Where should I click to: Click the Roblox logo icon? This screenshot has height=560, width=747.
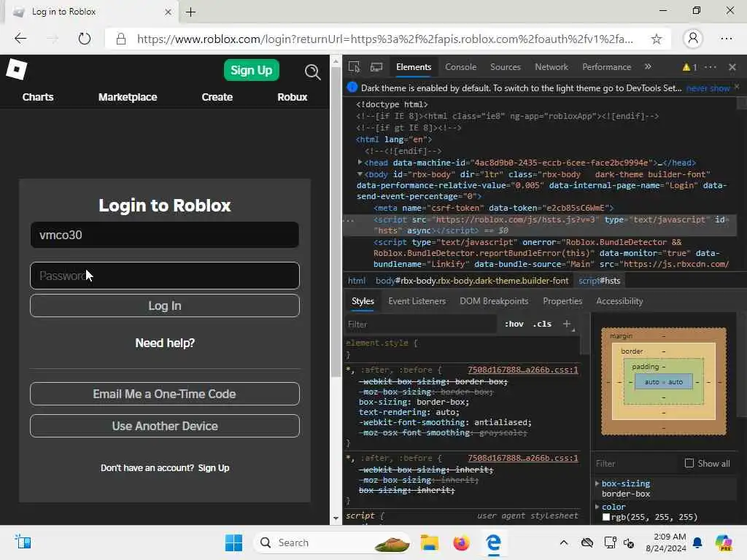coord(17,69)
